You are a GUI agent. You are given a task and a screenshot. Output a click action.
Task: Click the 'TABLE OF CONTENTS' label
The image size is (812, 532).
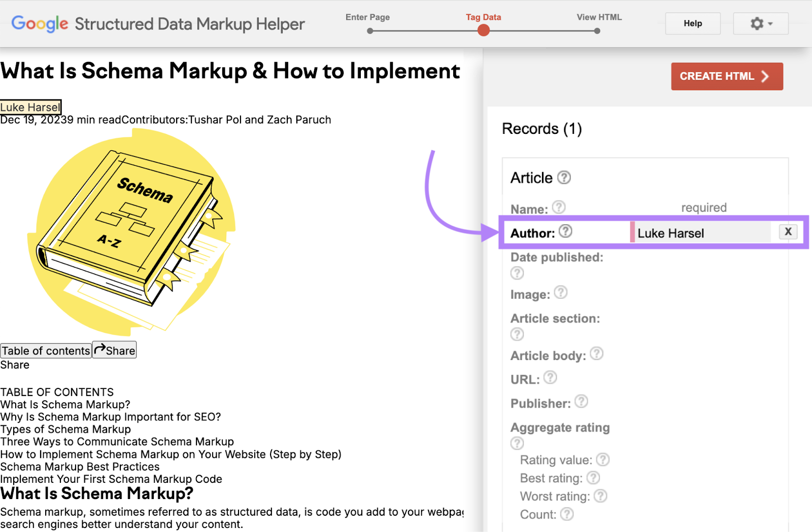point(57,392)
